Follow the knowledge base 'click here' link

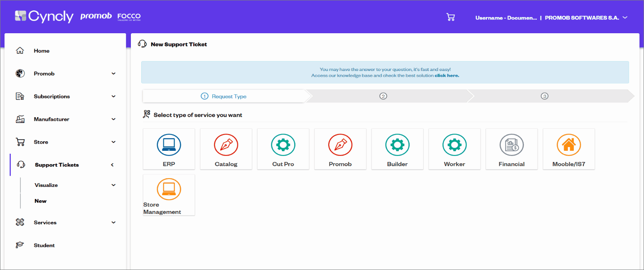point(447,76)
